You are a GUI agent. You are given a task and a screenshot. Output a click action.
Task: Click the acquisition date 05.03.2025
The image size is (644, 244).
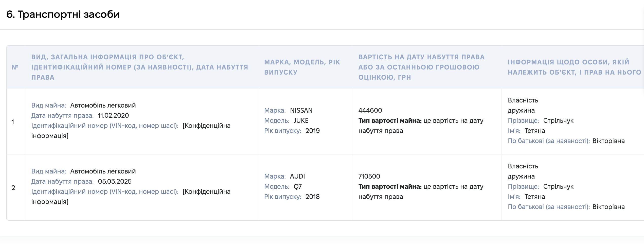(115, 181)
